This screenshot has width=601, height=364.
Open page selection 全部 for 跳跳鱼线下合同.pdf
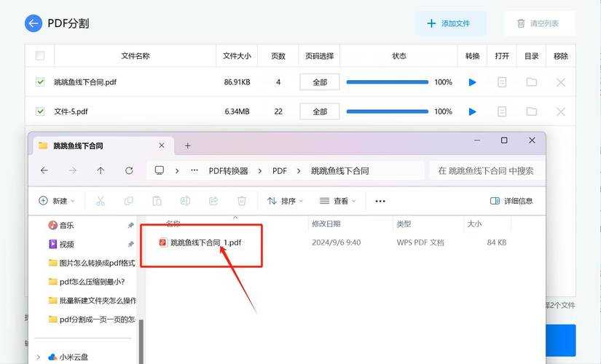[320, 82]
